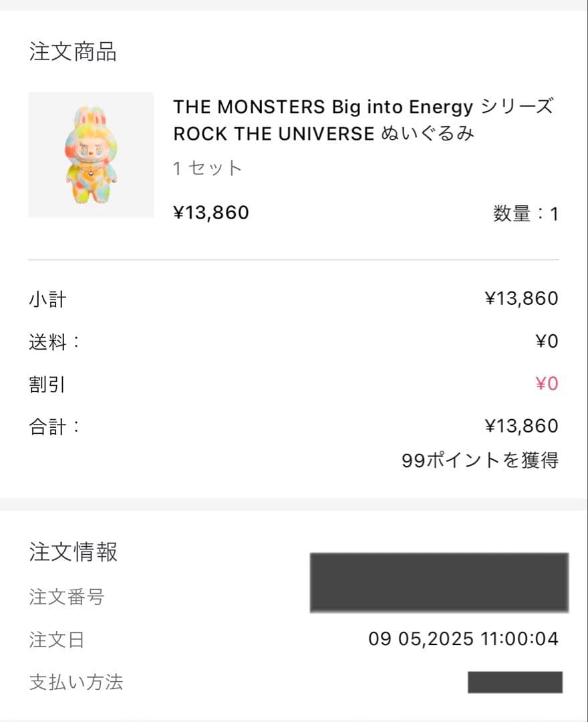Viewport: 588px width, 722px height.
Task: Click the 注文商品 section heading
Action: coord(73,51)
